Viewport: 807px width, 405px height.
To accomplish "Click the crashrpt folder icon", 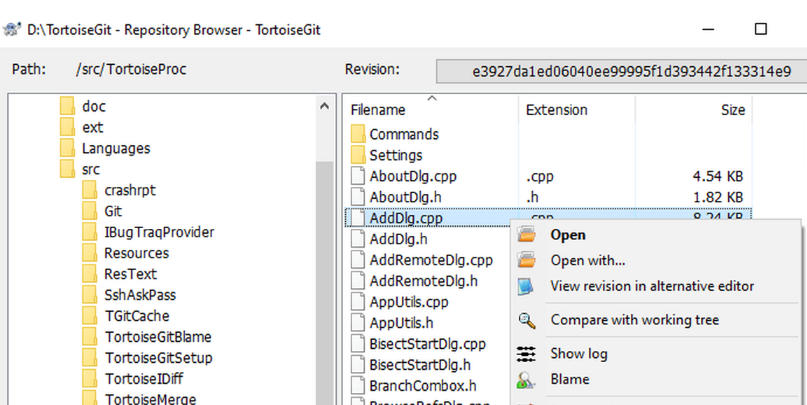I will [x=90, y=190].
